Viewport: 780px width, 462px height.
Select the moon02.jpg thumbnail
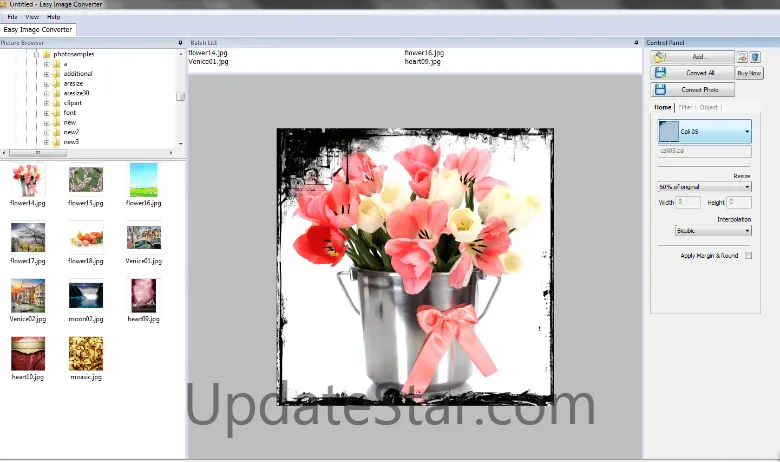(86, 296)
